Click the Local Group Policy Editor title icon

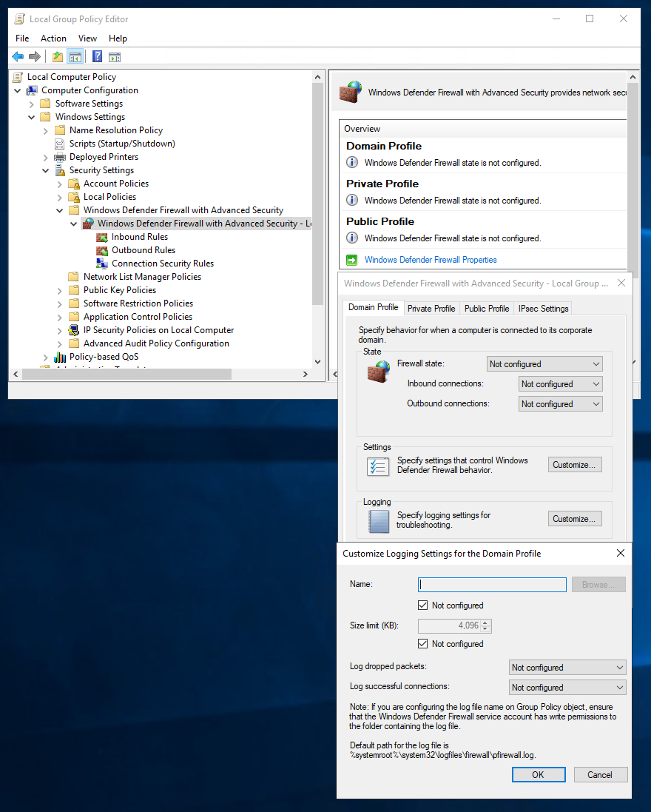click(x=20, y=19)
